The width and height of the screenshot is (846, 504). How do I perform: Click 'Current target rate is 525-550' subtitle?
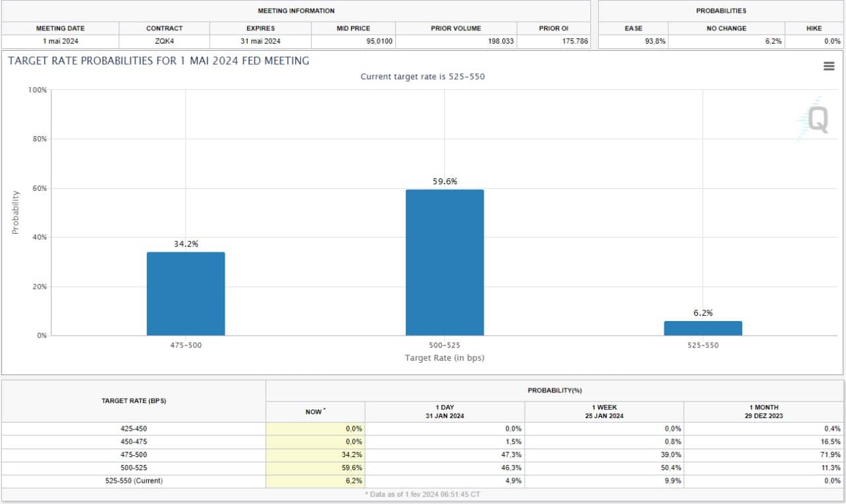coord(422,77)
